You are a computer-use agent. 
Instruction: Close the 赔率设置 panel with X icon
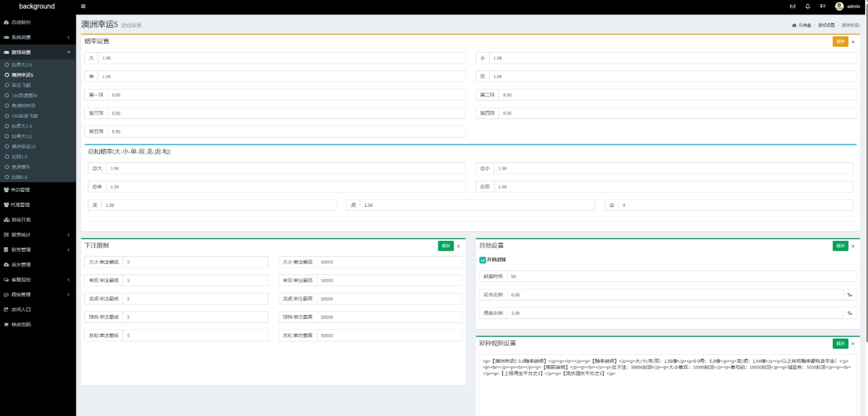click(x=852, y=42)
